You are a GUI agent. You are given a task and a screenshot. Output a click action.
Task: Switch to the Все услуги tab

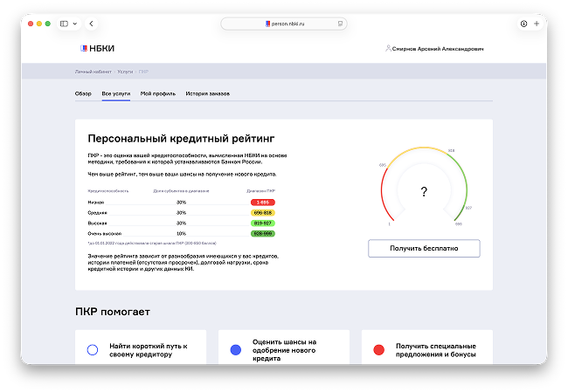click(x=116, y=93)
